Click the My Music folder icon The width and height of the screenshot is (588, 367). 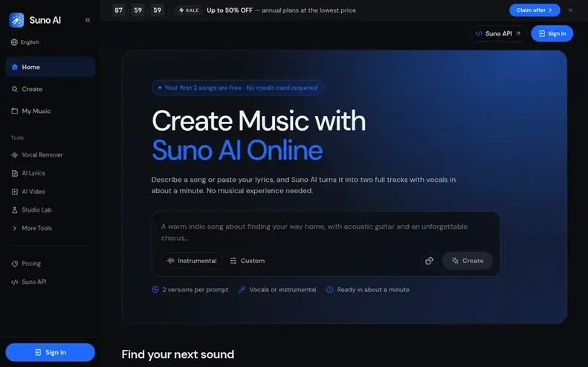click(x=15, y=111)
